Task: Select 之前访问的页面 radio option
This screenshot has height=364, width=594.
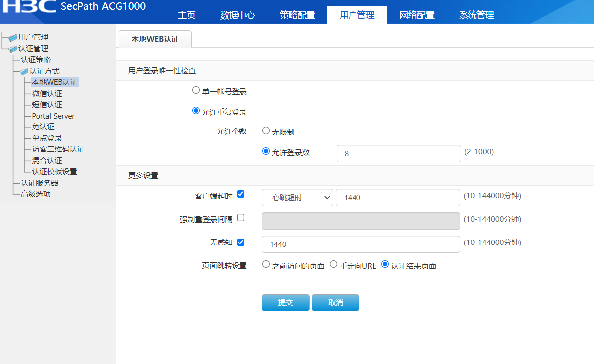Action: (266, 264)
